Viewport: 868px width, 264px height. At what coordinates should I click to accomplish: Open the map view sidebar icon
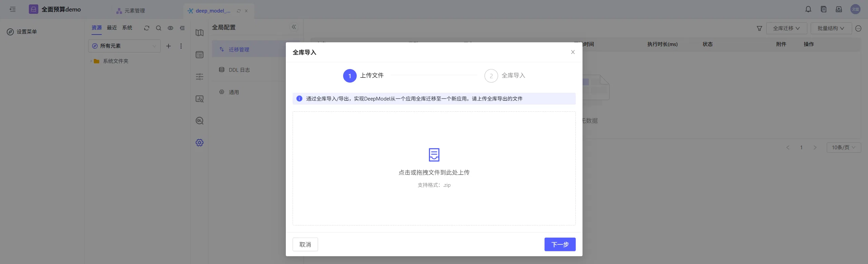[200, 32]
